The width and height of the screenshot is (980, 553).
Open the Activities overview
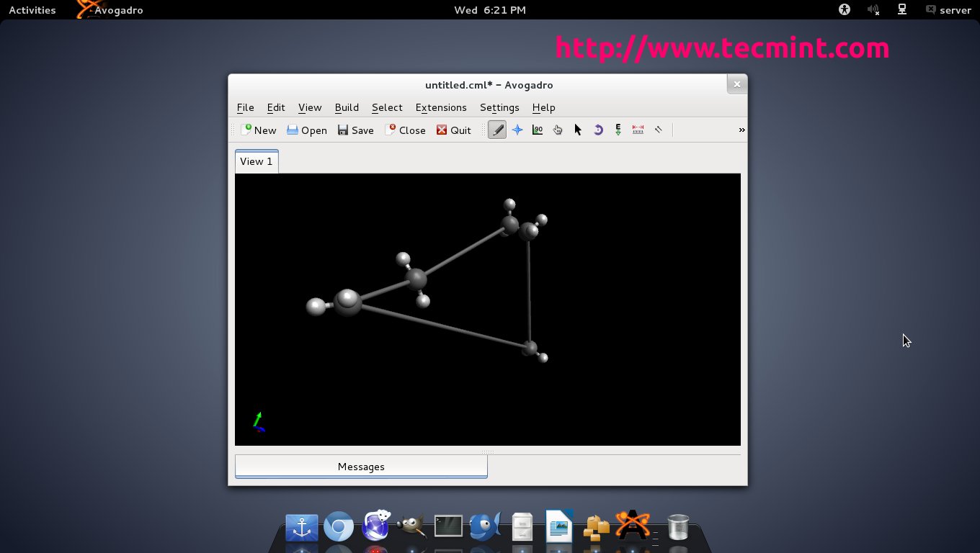click(x=32, y=10)
